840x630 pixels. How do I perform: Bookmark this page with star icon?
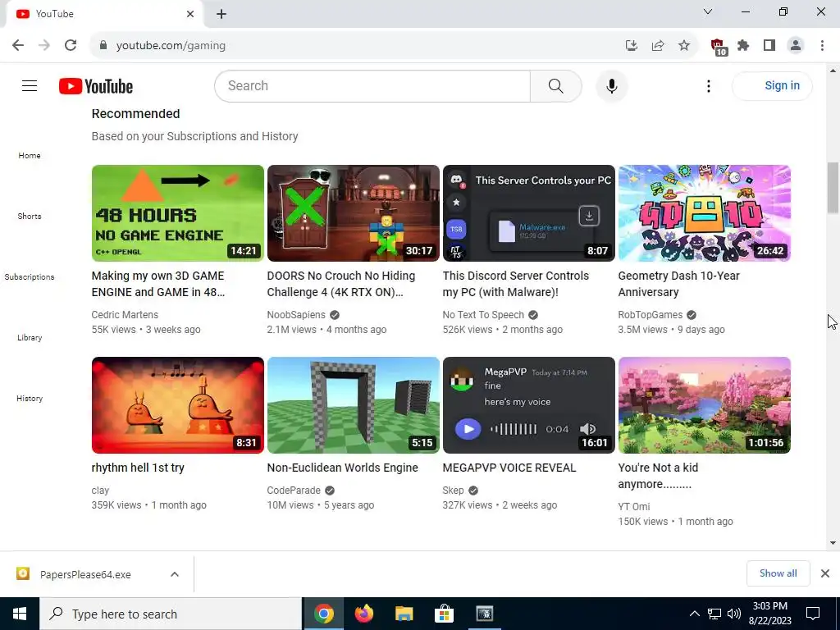coord(684,46)
